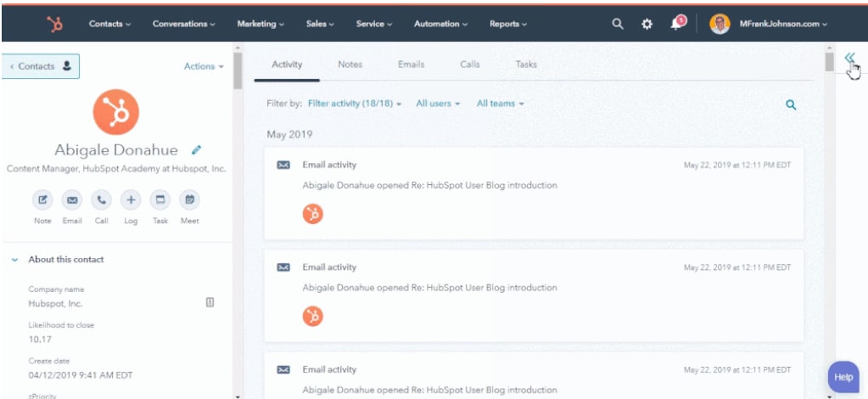The image size is (868, 399).
Task: Open the All users filter dropdown
Action: [438, 104]
